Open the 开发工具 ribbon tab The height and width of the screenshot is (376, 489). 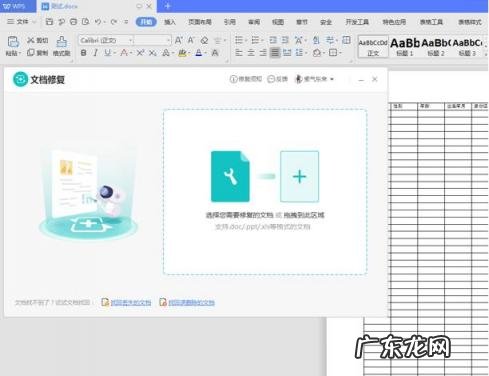click(x=357, y=22)
